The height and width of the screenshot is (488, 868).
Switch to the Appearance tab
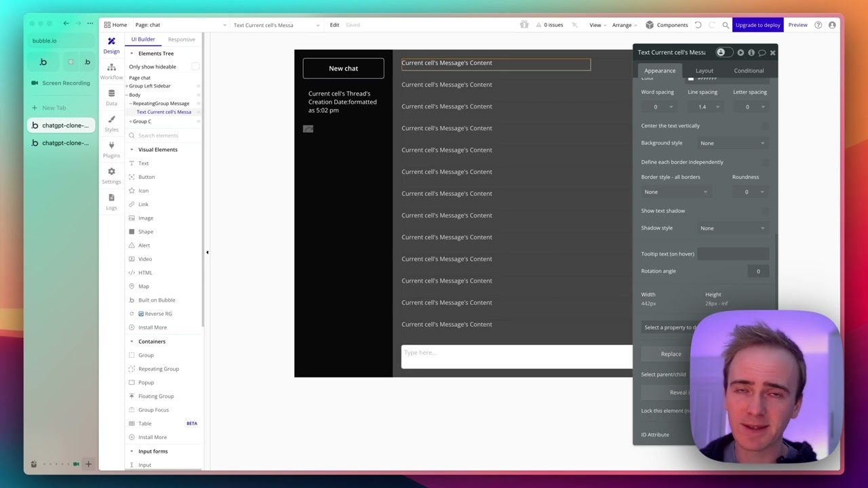660,70
